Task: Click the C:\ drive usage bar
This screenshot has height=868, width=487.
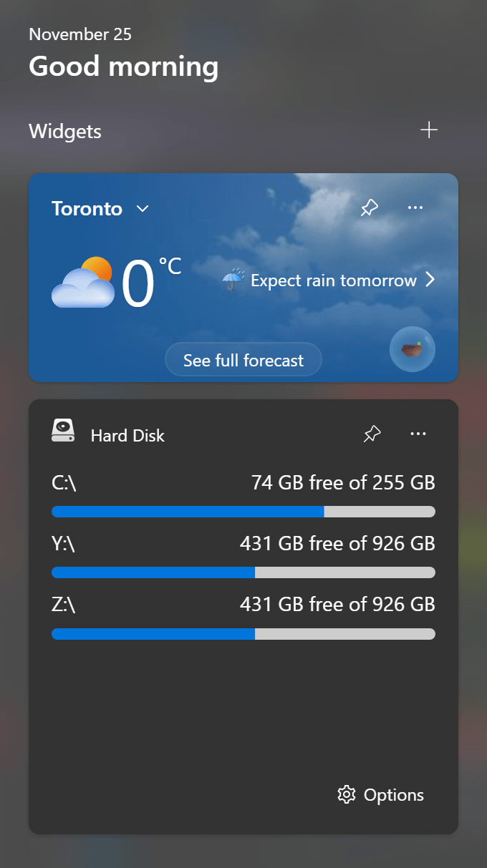Action: (243, 511)
